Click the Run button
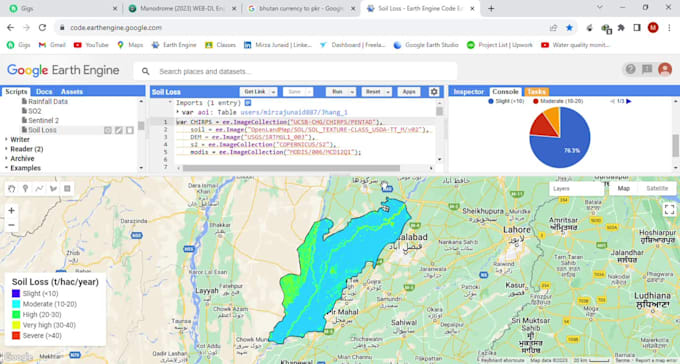680x364 pixels. click(337, 92)
